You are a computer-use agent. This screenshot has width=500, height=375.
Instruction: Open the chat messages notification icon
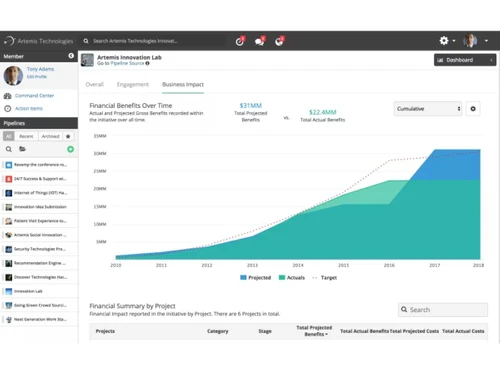(x=260, y=41)
